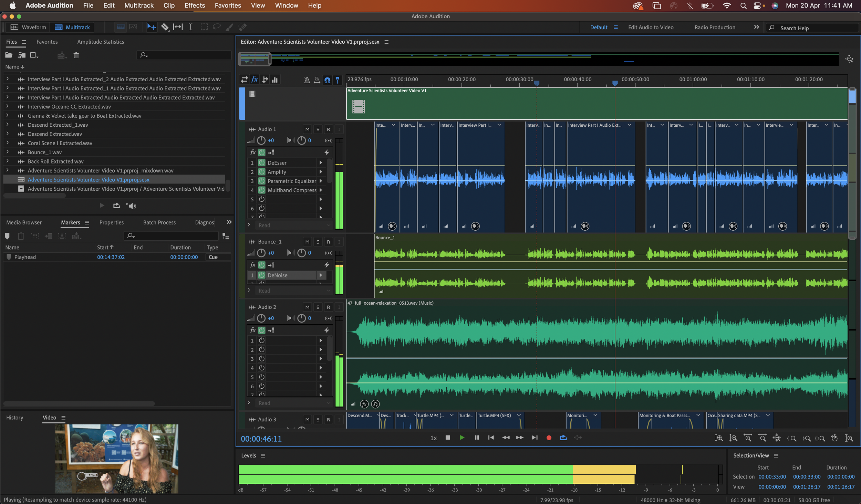Mute the Audio 2 track
861x504 pixels.
pyautogui.click(x=307, y=307)
